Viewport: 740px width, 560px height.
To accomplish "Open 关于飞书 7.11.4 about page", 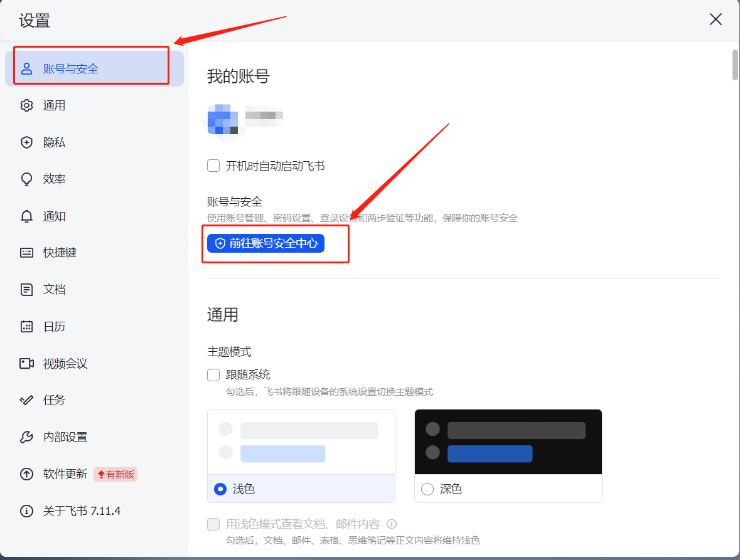I will pyautogui.click(x=26, y=510).
